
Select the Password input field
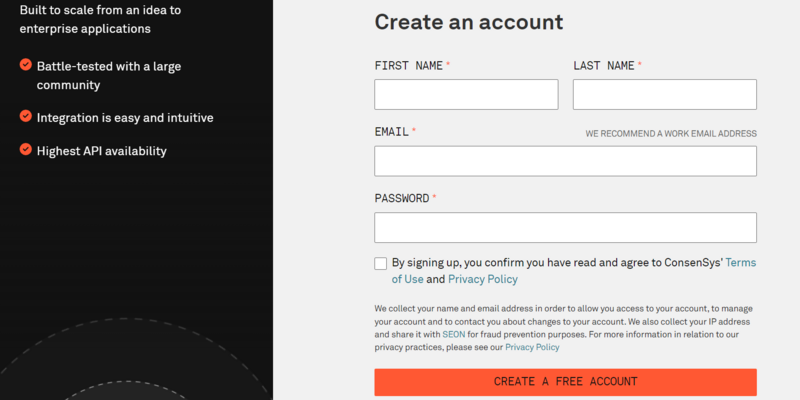tap(565, 228)
